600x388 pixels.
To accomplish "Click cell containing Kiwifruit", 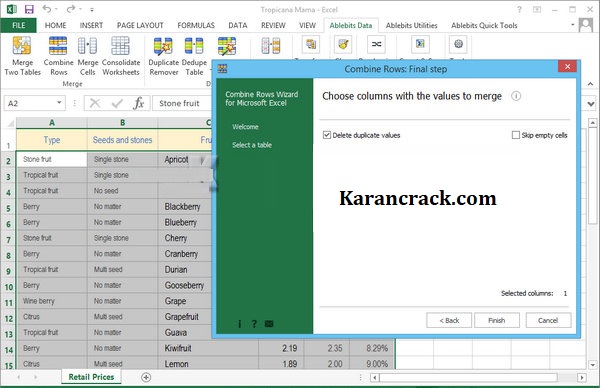I will (x=208, y=348).
